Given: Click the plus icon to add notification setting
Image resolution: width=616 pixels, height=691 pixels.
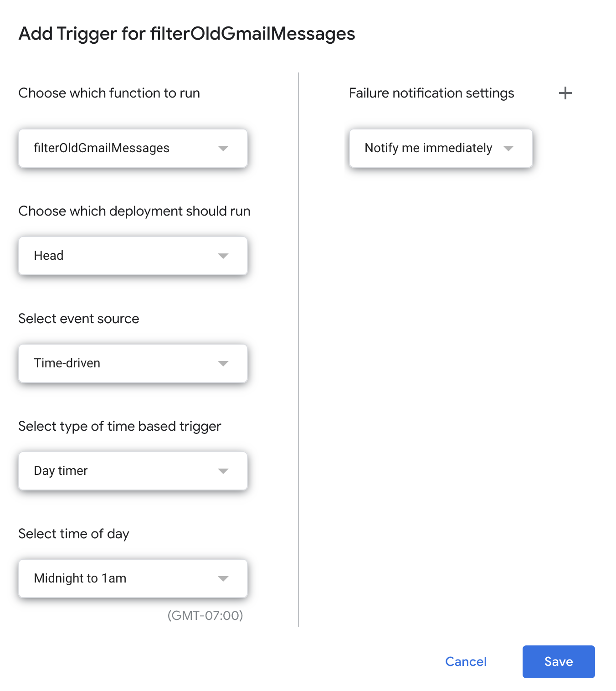Looking at the screenshot, I should (565, 93).
